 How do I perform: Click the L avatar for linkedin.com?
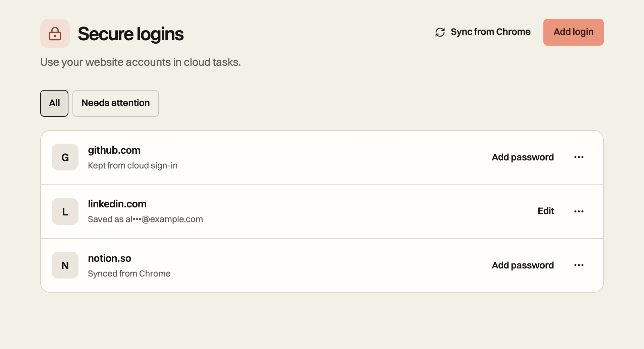click(x=65, y=211)
